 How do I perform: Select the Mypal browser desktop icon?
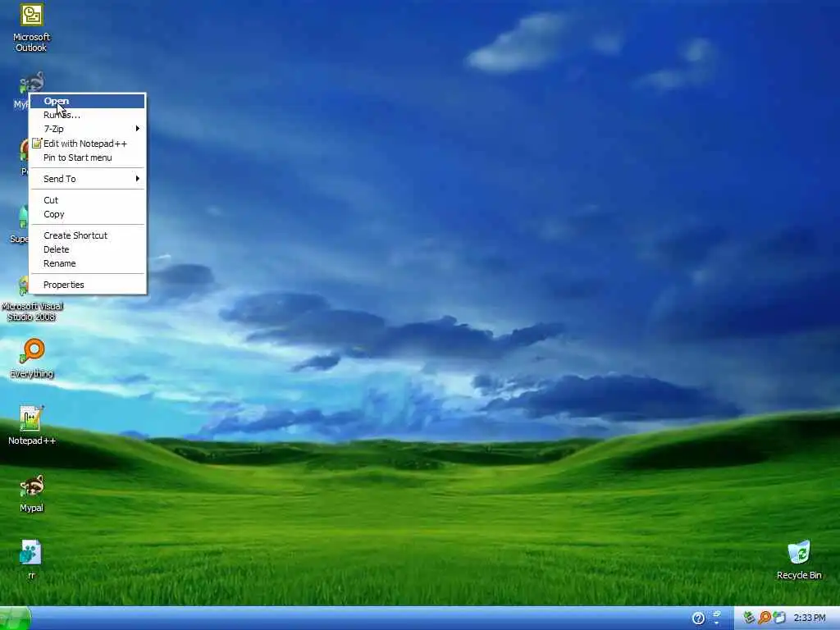(32, 493)
